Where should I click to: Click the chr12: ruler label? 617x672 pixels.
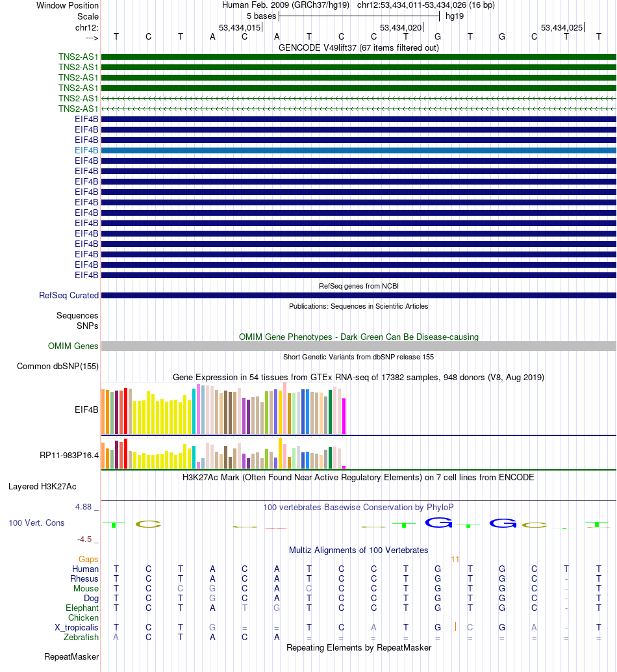(x=86, y=27)
